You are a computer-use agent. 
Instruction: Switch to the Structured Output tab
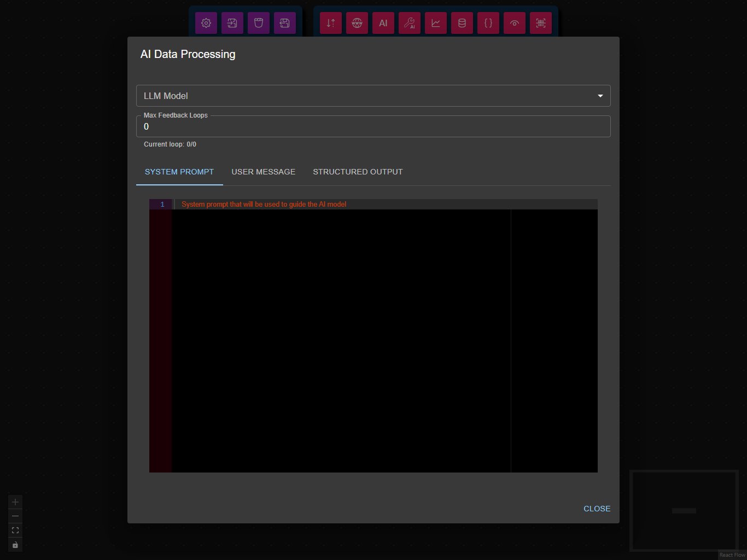coord(358,172)
